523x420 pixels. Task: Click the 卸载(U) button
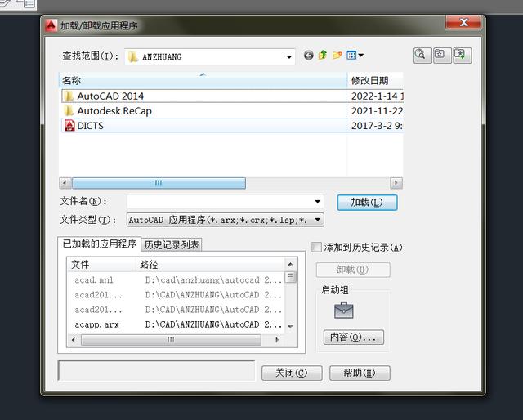pos(353,270)
